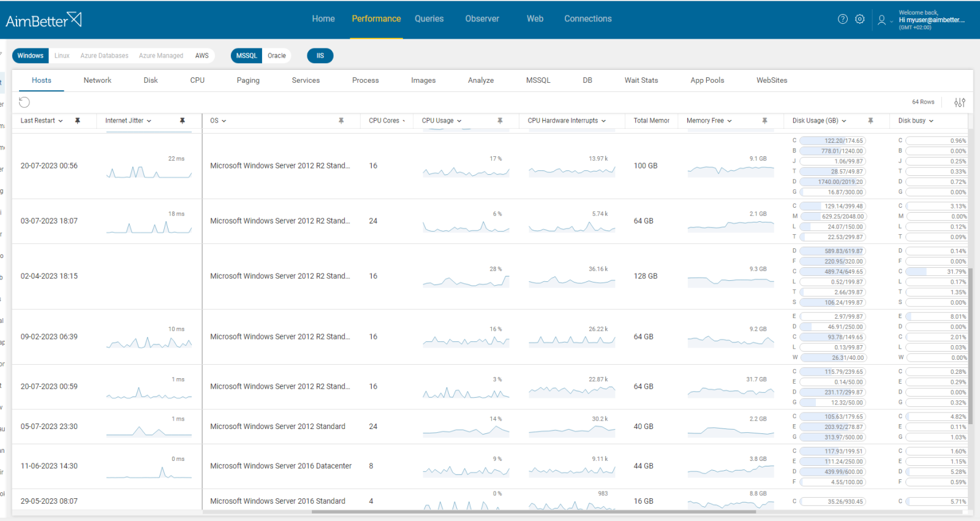Switch to the Paging tab

(248, 80)
